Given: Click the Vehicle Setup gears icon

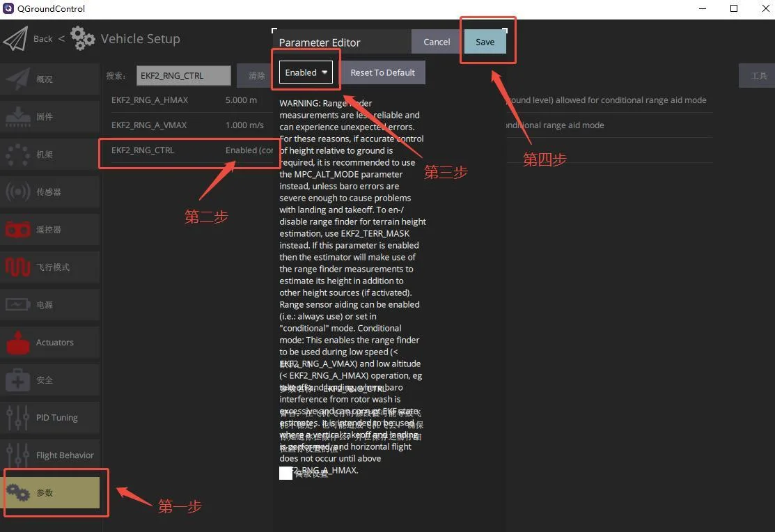Looking at the screenshot, I should [83, 38].
